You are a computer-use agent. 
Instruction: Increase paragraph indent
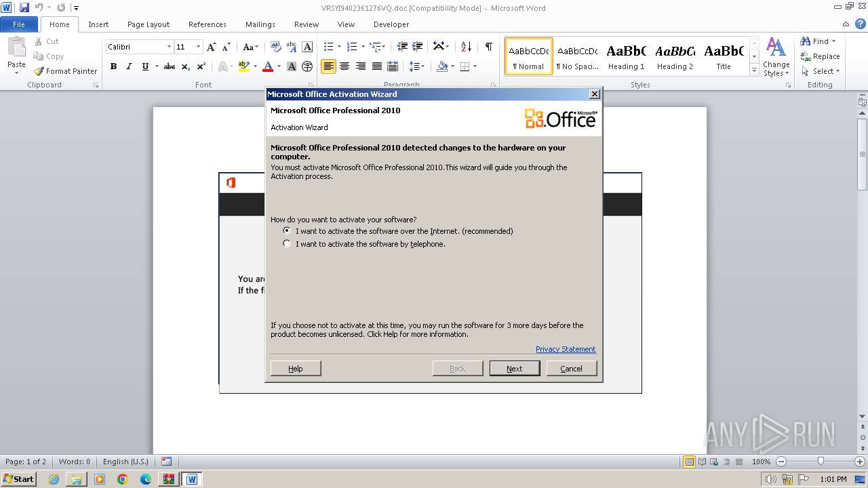pyautogui.click(x=418, y=47)
